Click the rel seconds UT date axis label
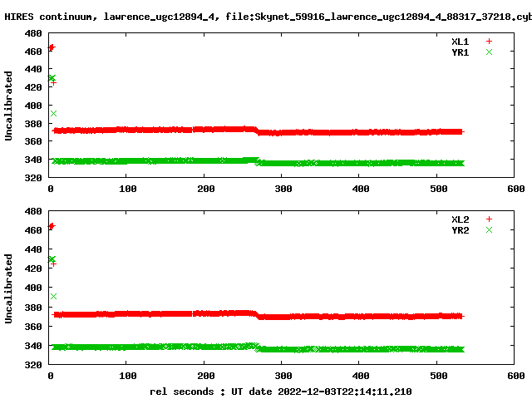Screen dimensions: 532x399 point(281,392)
